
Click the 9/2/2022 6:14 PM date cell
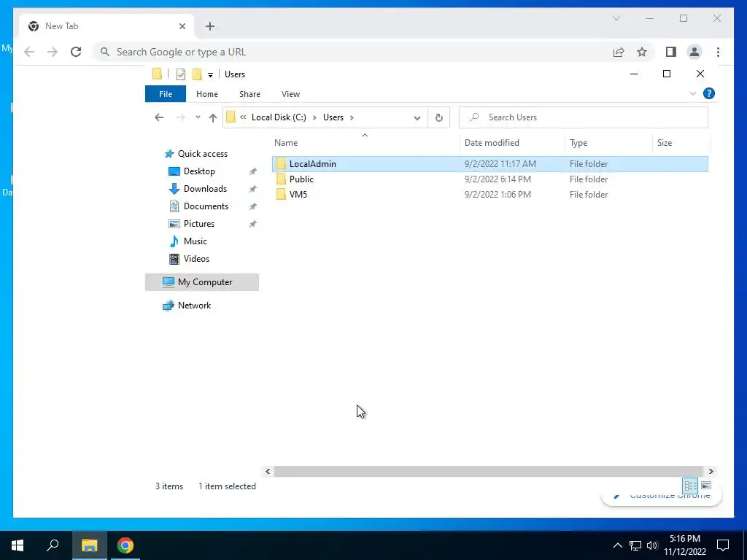click(498, 179)
